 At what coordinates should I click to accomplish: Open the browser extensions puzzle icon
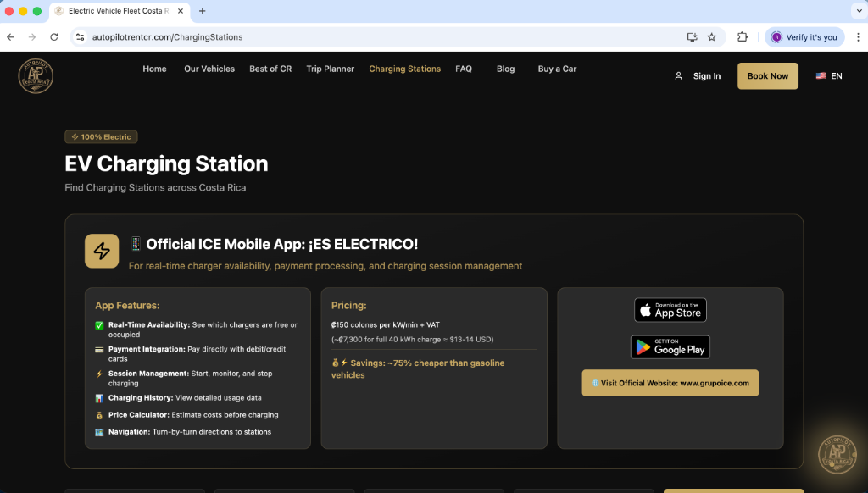(743, 37)
